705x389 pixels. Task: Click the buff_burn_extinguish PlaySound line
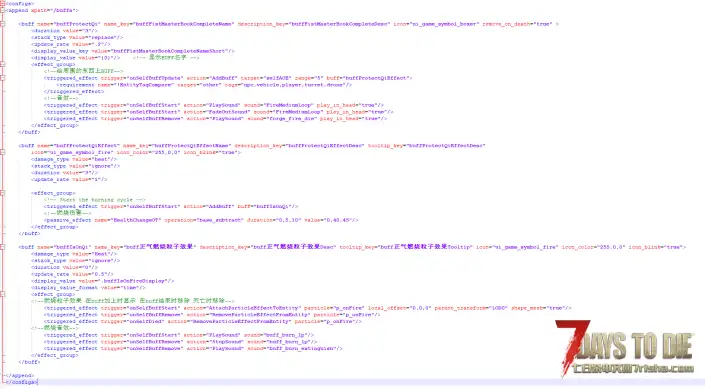[x=193, y=348]
